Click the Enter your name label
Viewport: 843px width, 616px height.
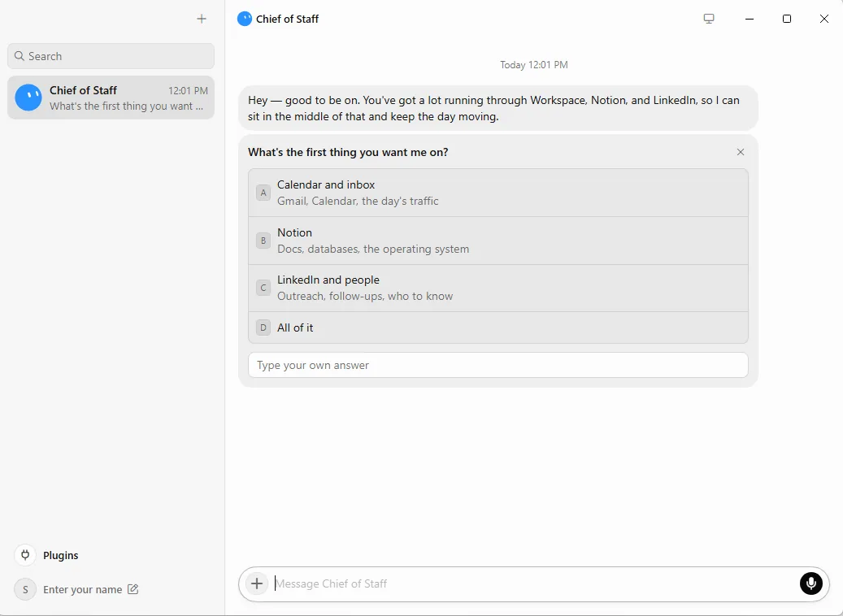point(83,589)
